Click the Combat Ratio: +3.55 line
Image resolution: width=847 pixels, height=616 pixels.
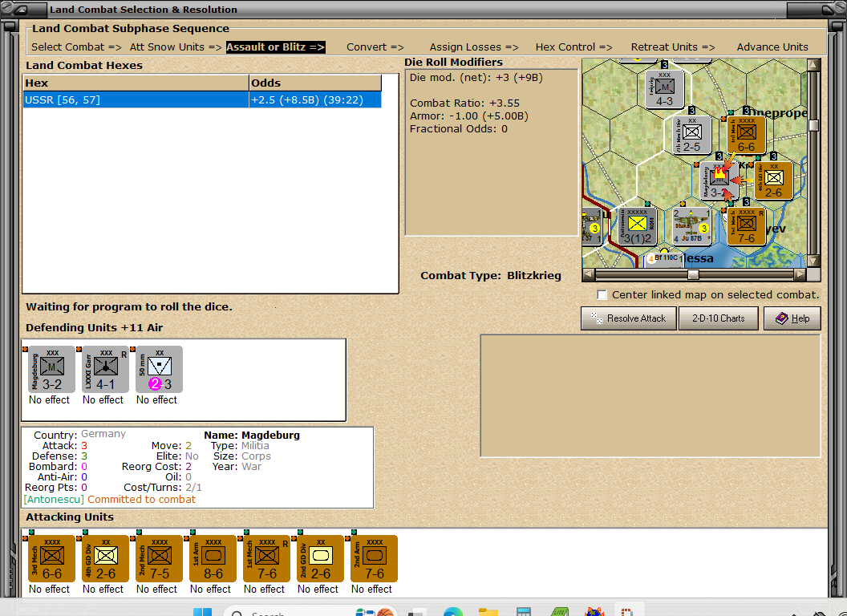pos(464,103)
